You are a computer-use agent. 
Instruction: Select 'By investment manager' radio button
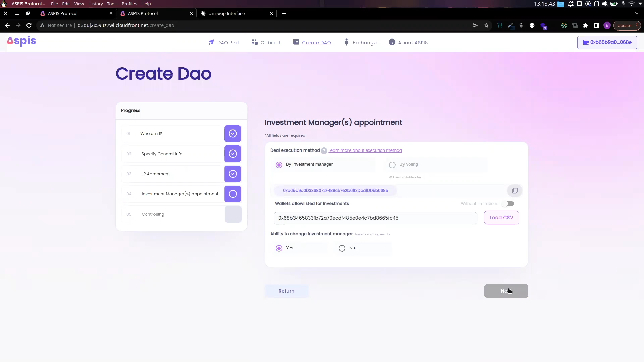(279, 165)
